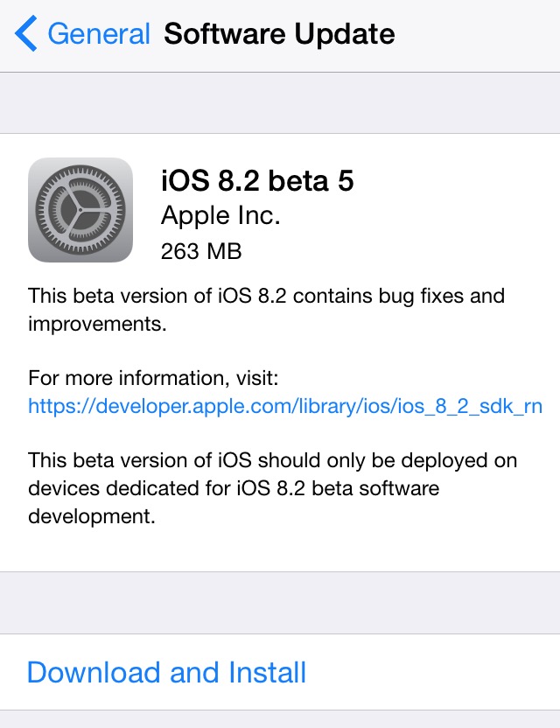Select the iOS 8.2 beta 5 title text
The image size is (560, 728).
tap(258, 181)
